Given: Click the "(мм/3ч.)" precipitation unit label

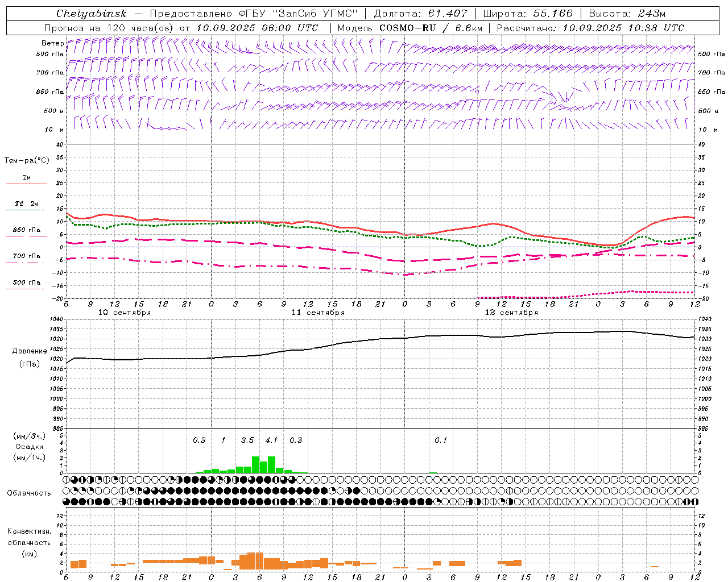Looking at the screenshot, I should coord(30,436).
